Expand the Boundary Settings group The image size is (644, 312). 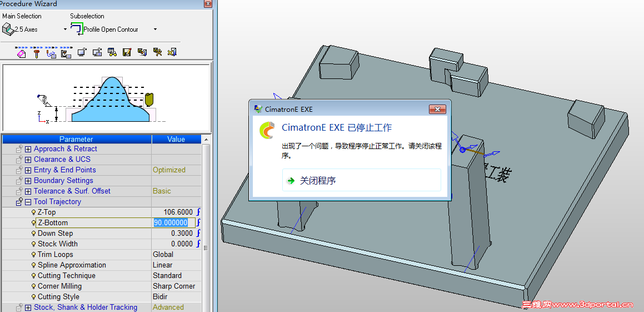(28, 181)
